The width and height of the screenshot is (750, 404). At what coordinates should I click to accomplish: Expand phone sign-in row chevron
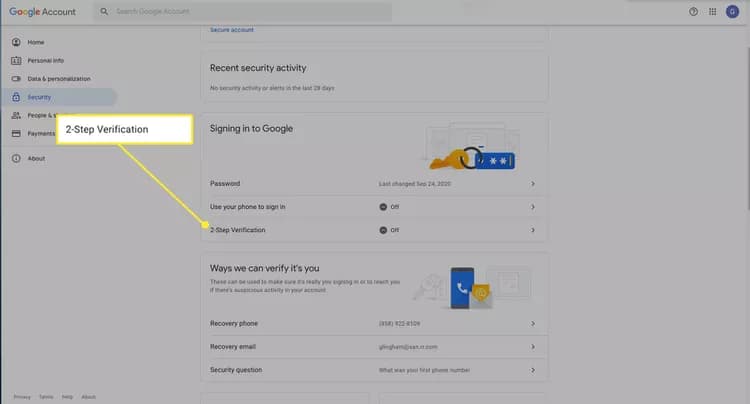click(x=533, y=207)
